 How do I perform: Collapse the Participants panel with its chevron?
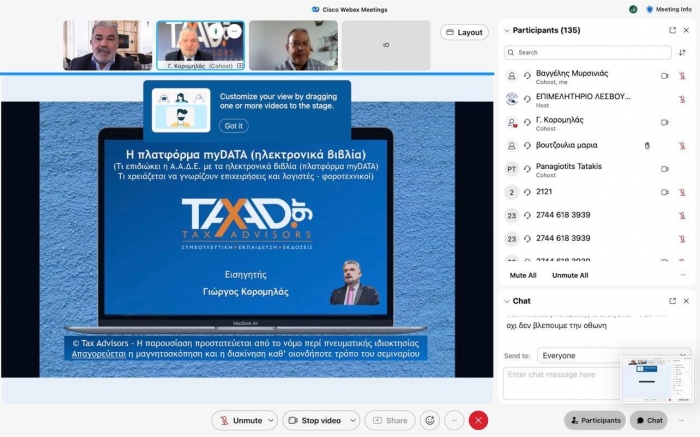(x=507, y=30)
